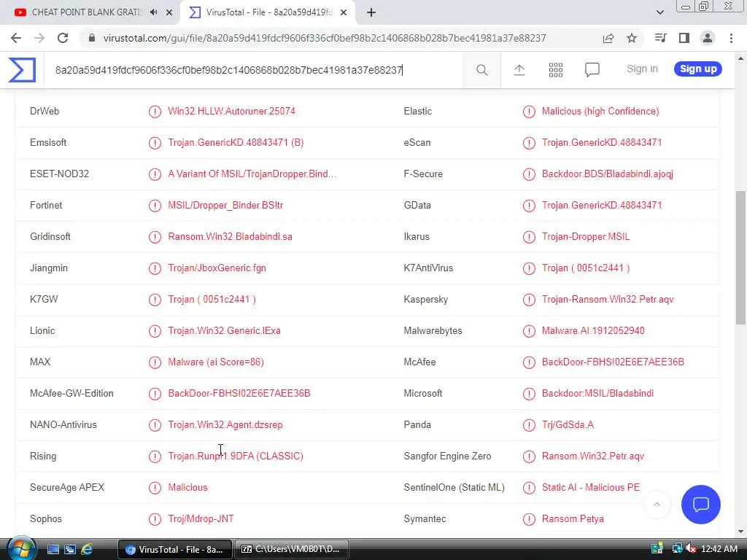The height and width of the screenshot is (560, 747).
Task: Click the Microsoft detection warning icon
Action: pos(529,394)
